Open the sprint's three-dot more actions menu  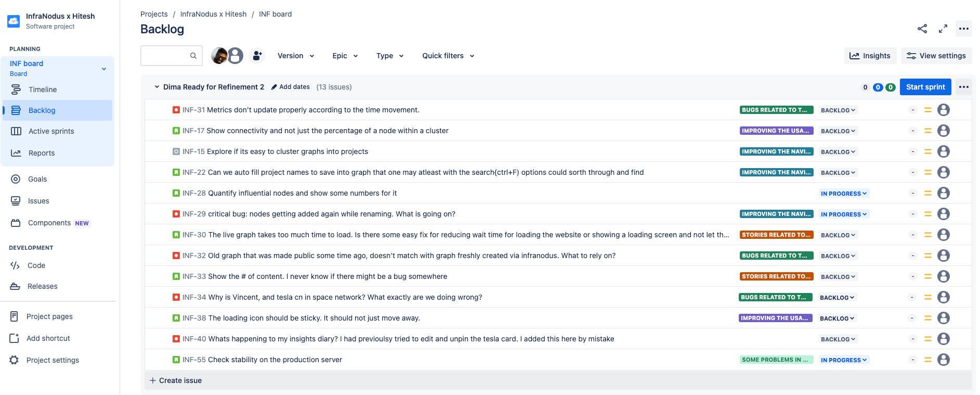coord(963,87)
